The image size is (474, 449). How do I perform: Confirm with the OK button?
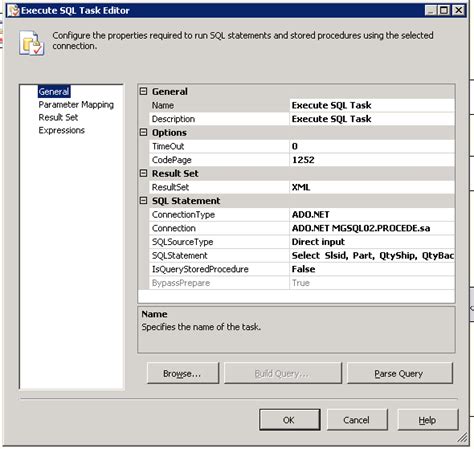290,420
